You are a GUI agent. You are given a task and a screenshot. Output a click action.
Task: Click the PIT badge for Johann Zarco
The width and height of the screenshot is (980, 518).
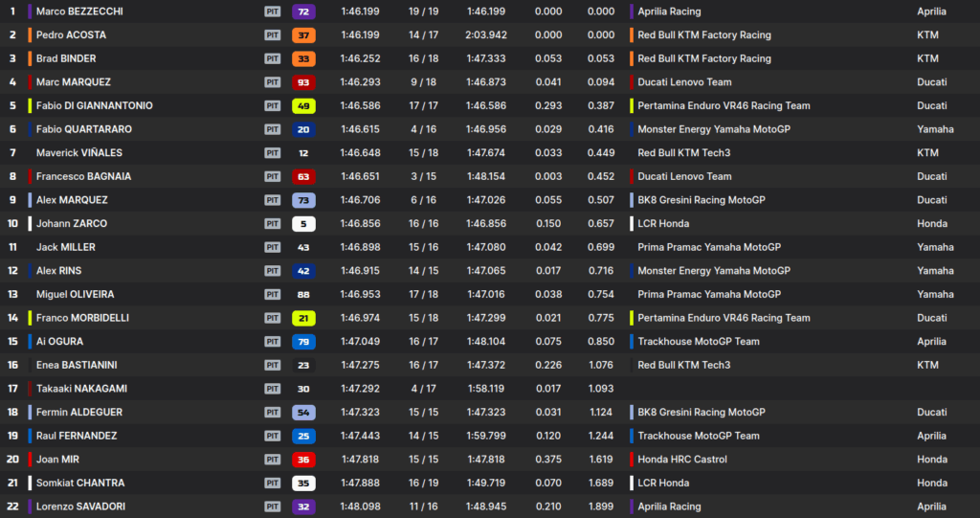click(x=273, y=223)
